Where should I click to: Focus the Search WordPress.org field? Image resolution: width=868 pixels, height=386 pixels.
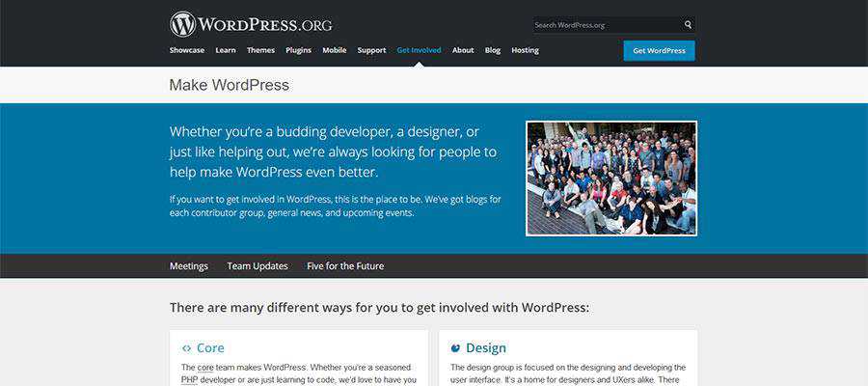point(606,25)
